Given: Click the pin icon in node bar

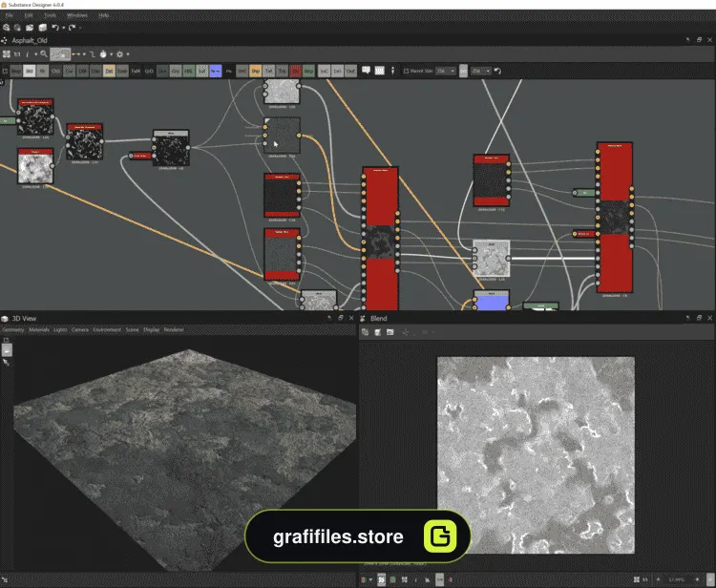Looking at the screenshot, I should 392,71.
